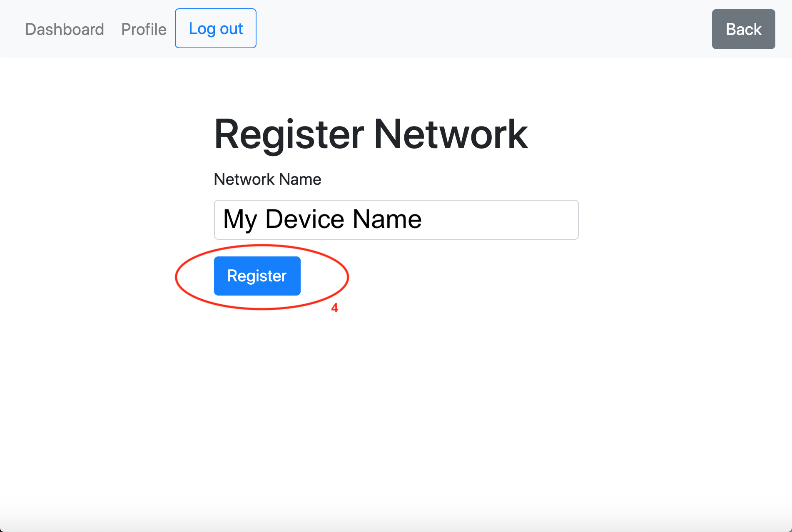Open the Dashboard nav link
792x532 pixels.
[65, 29]
